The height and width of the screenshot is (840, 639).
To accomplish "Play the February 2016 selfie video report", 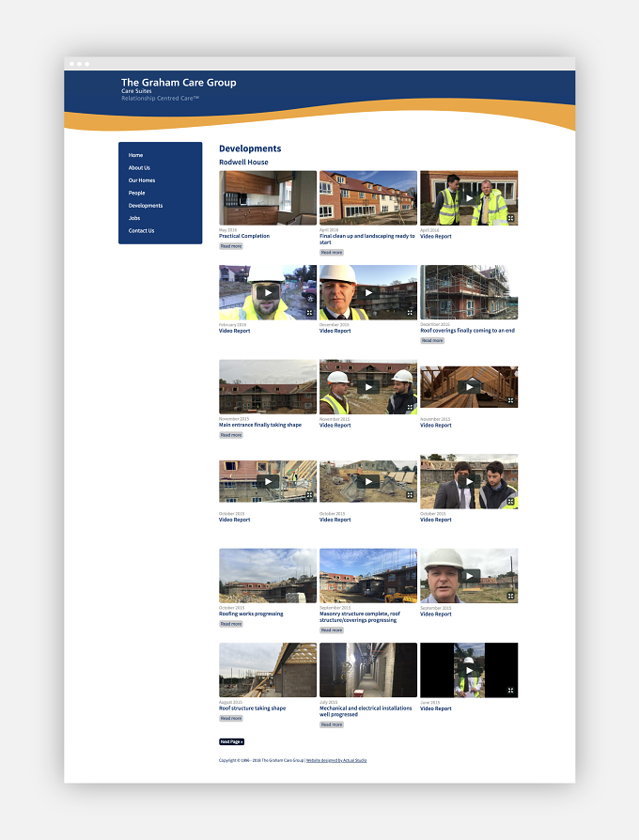I will coord(268,292).
